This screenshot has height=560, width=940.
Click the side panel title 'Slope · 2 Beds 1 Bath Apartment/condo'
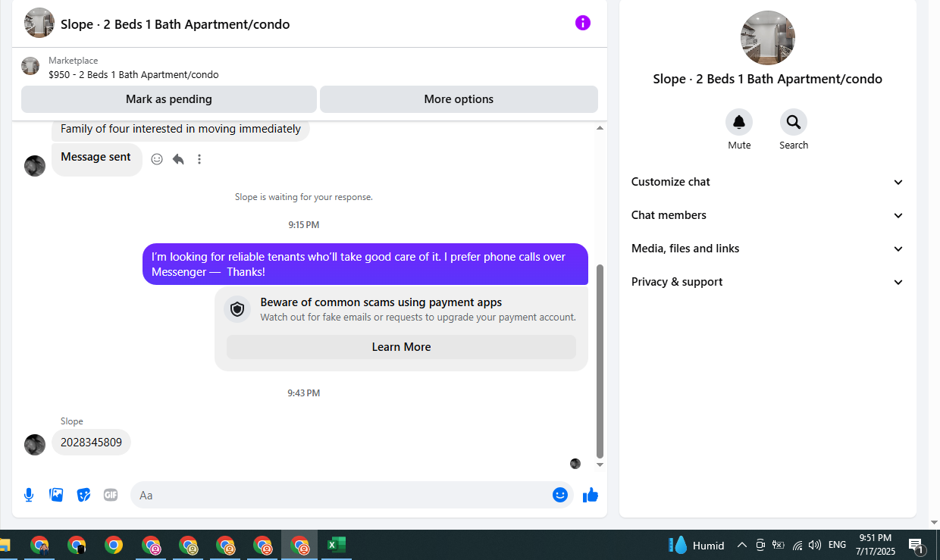point(768,79)
